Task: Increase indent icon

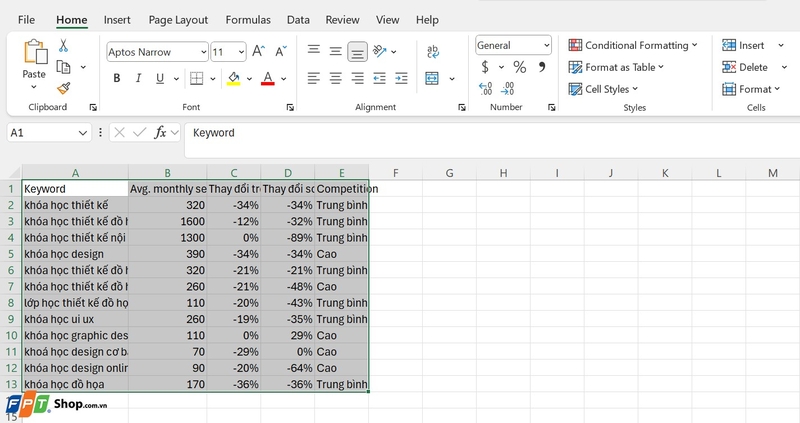Action: pyautogui.click(x=402, y=79)
